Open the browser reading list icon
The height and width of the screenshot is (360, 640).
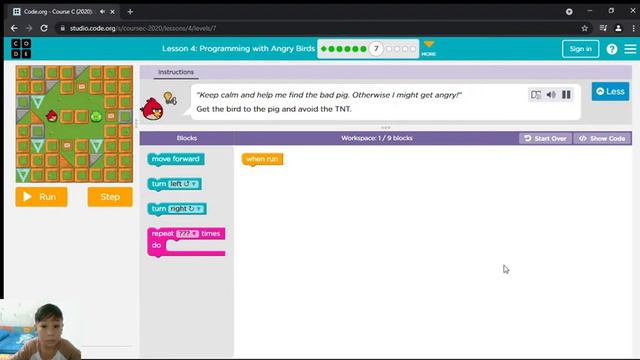[603, 28]
